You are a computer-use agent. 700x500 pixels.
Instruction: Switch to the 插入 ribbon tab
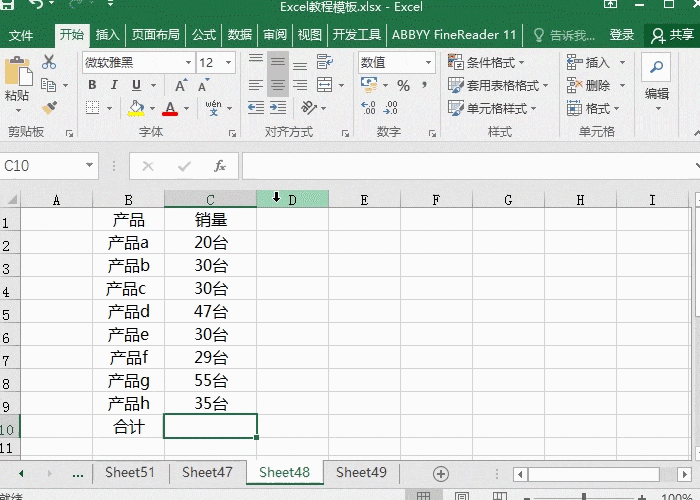pos(107,34)
